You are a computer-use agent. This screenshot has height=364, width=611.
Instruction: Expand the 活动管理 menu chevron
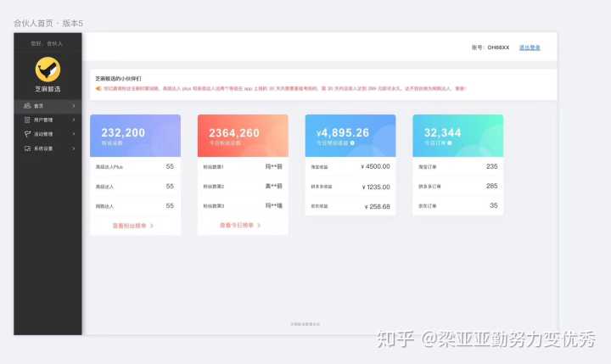point(74,134)
